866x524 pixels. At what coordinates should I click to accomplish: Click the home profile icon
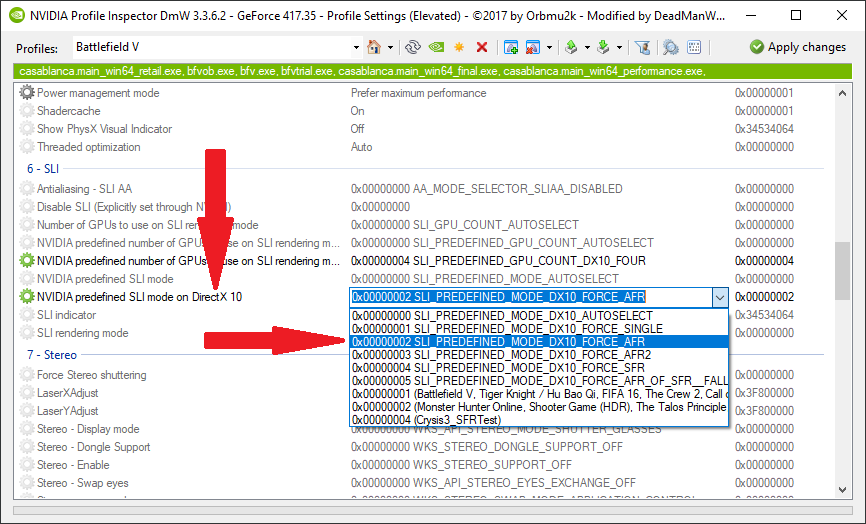tap(374, 47)
